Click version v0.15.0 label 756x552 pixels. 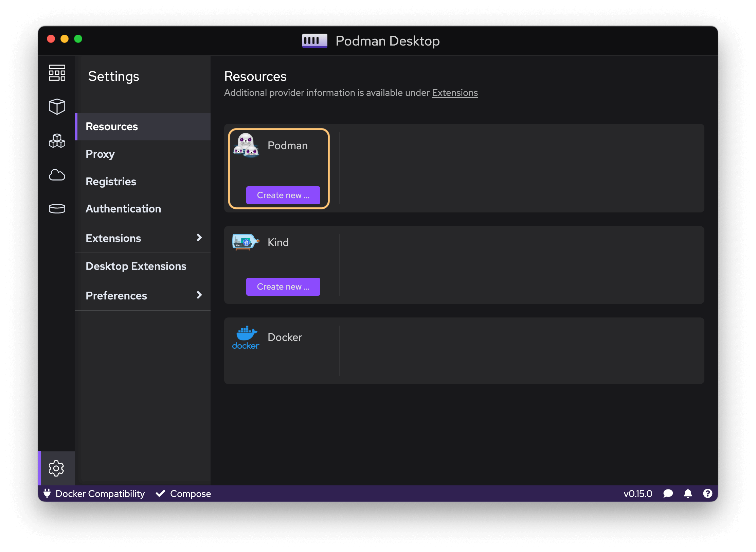point(638,494)
